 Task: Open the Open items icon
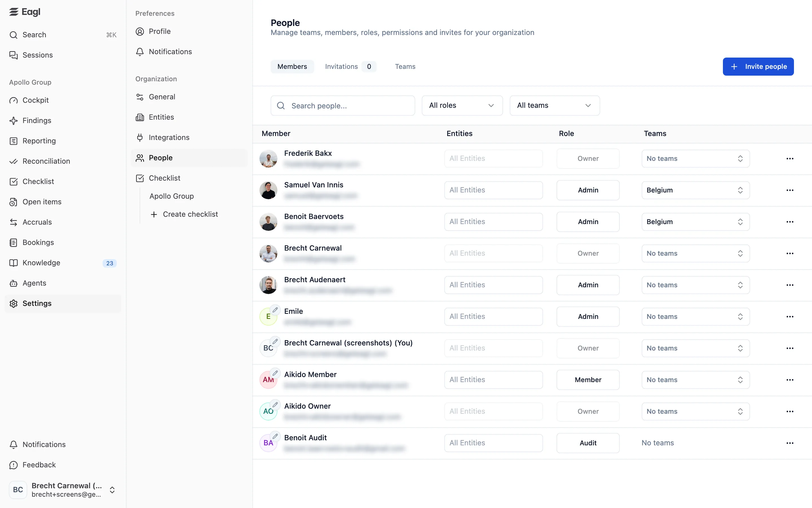14,202
